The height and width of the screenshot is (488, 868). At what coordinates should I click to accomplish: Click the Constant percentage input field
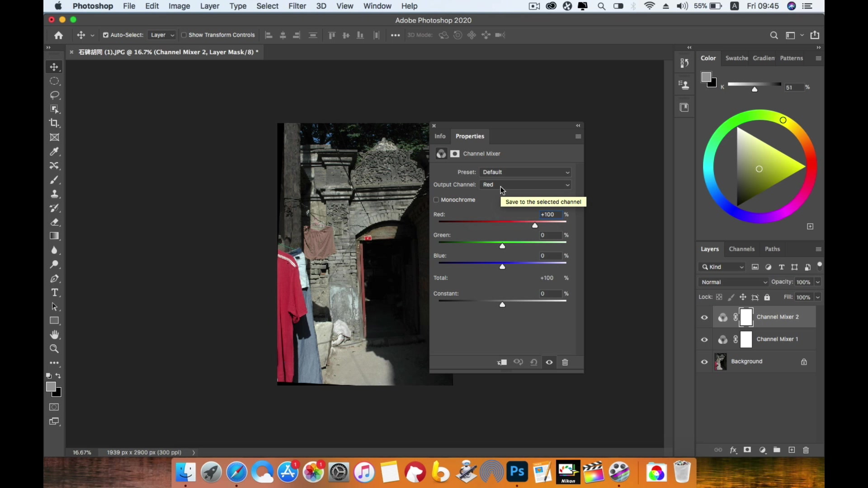coord(550,294)
